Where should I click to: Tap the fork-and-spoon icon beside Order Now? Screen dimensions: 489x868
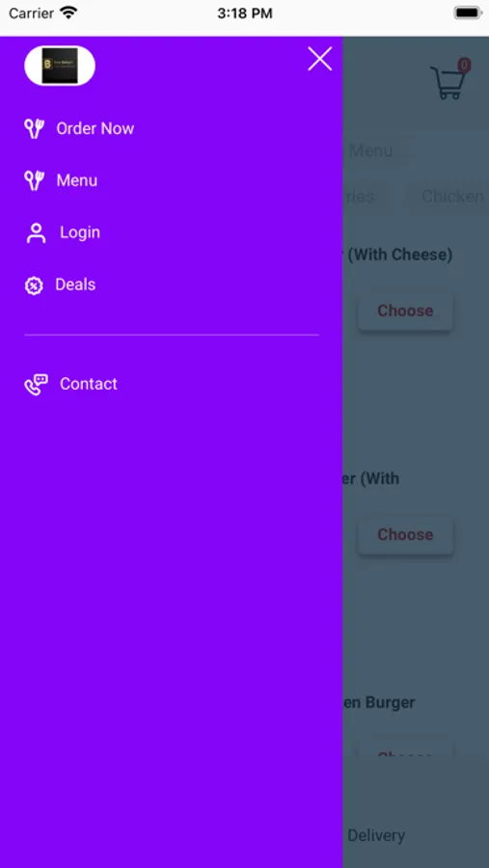pyautogui.click(x=34, y=128)
